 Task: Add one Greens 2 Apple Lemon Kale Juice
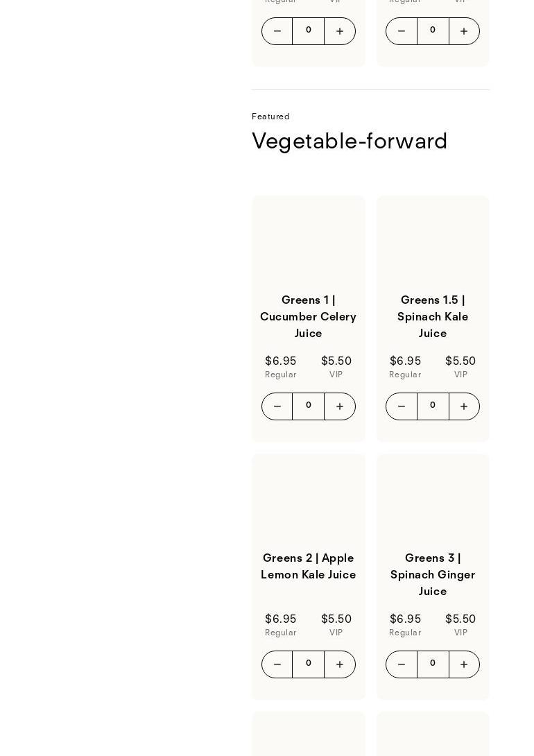pyautogui.click(x=340, y=664)
